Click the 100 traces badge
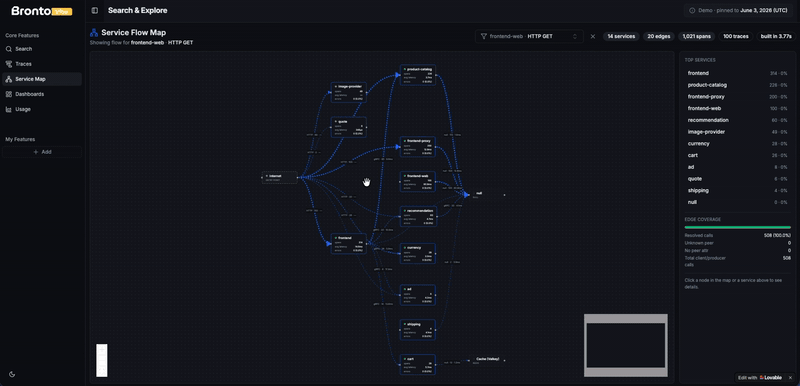Screen dimensions: 800x386 click(x=735, y=37)
